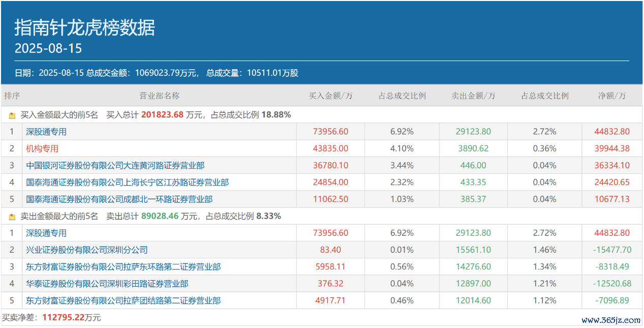
Task: Click buy amount 5958.11
Action: pos(331,266)
